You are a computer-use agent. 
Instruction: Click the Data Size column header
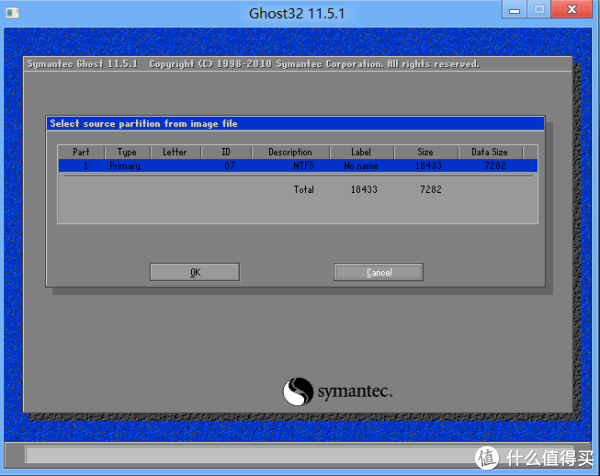coord(490,152)
